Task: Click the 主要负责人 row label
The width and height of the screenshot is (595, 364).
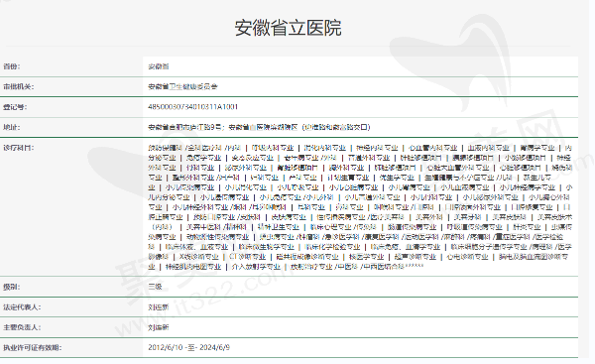Action: tap(22, 327)
